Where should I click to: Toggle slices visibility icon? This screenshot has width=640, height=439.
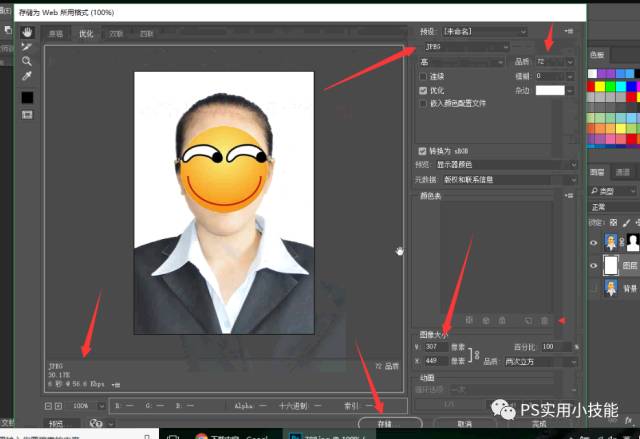27,115
